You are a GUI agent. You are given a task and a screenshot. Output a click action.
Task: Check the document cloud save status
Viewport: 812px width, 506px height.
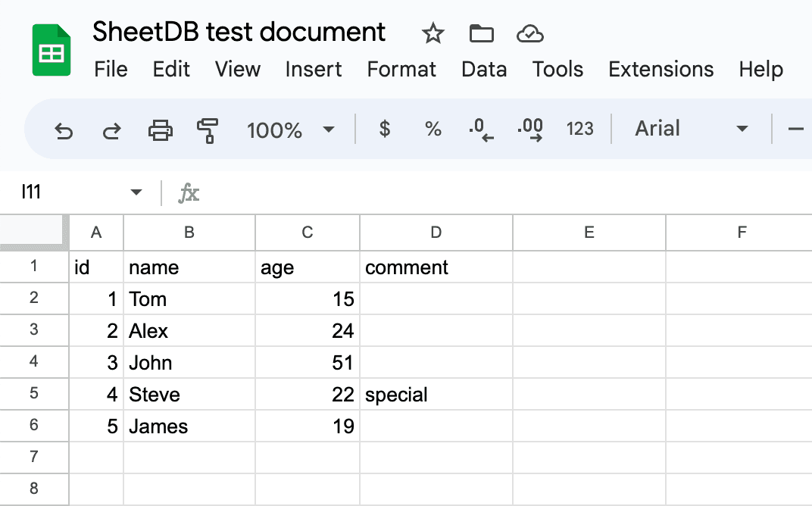(530, 33)
